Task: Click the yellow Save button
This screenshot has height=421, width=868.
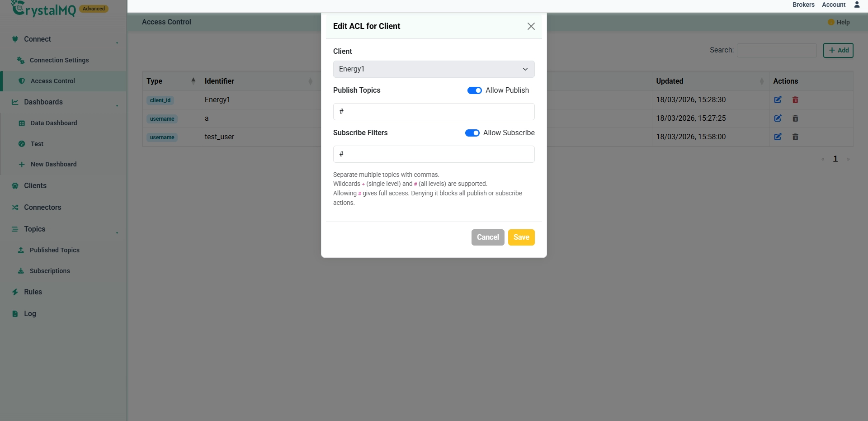Action: (x=521, y=237)
